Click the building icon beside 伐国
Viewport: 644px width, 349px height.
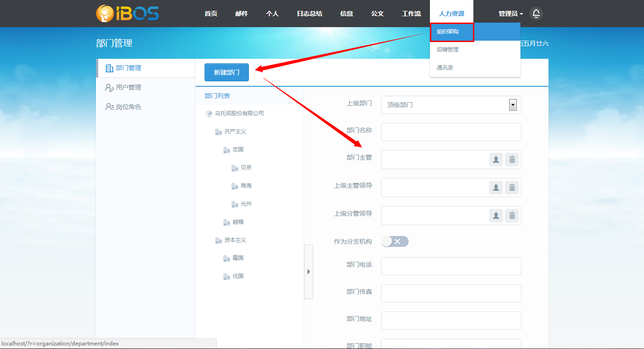click(x=227, y=277)
